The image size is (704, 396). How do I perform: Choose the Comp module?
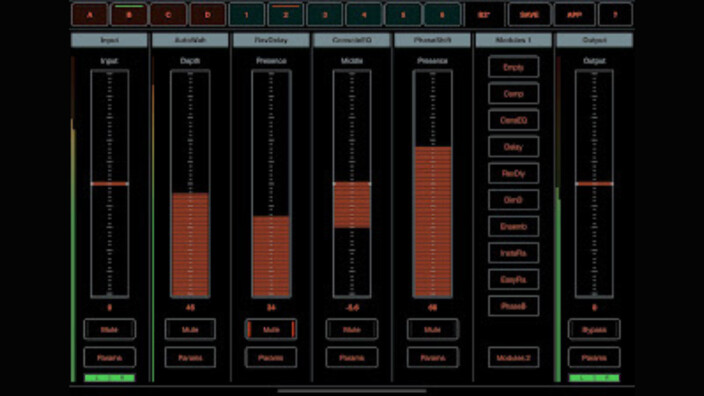point(513,94)
